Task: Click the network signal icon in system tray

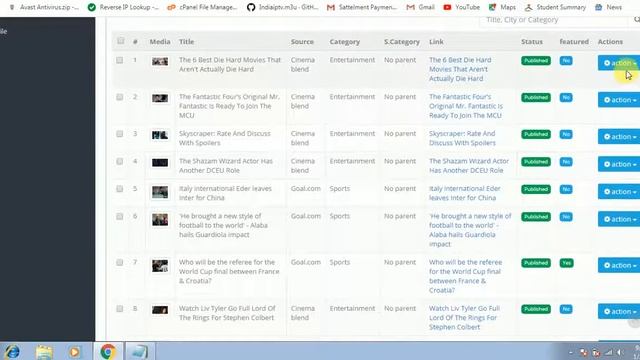Action: point(609,353)
